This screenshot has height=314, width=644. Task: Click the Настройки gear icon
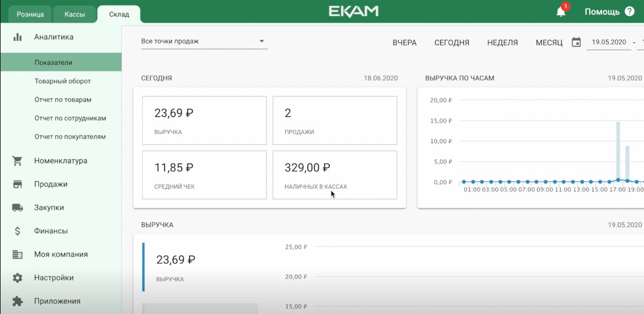point(18,278)
